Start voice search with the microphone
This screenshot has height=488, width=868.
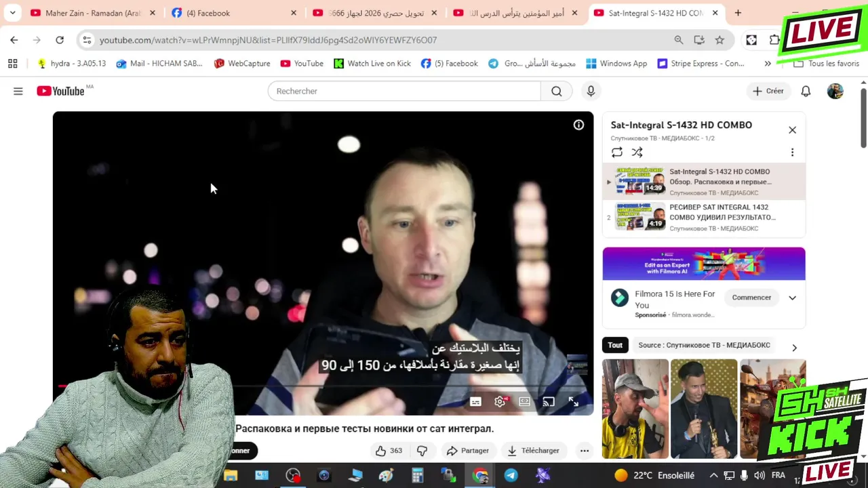click(x=591, y=91)
